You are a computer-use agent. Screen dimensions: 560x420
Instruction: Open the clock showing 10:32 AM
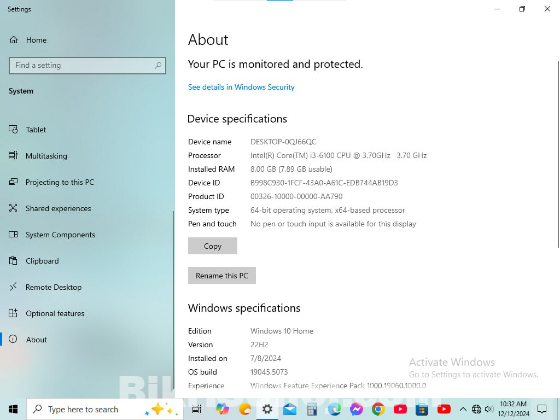(x=513, y=409)
